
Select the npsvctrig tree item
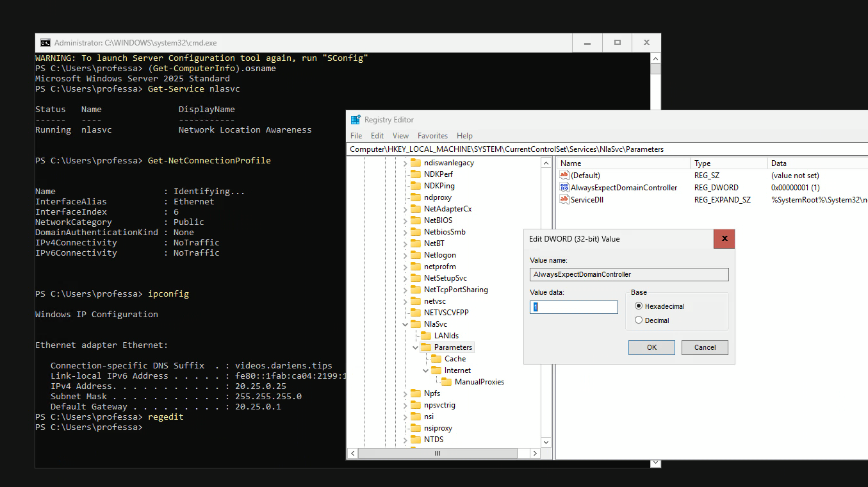click(439, 405)
